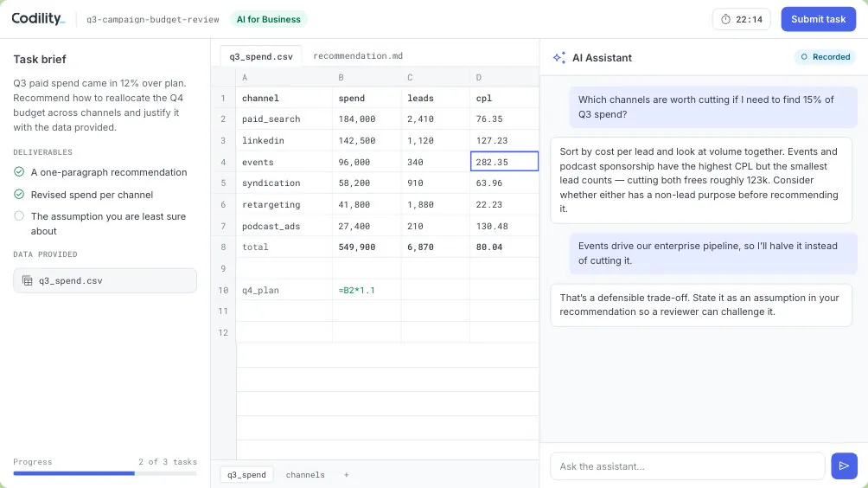This screenshot has width=868, height=488.
Task: Open the q3_spend.csv data file
Action: 105,280
